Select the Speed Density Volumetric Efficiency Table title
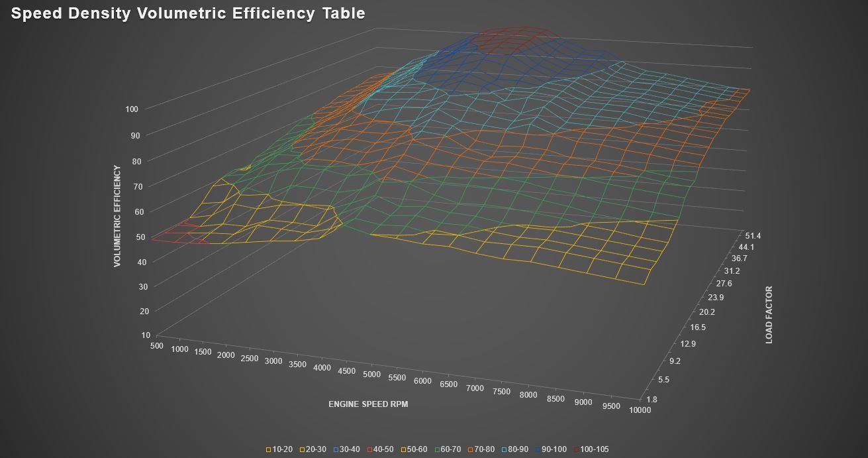Image resolution: width=868 pixels, height=458 pixels. pos(188,13)
